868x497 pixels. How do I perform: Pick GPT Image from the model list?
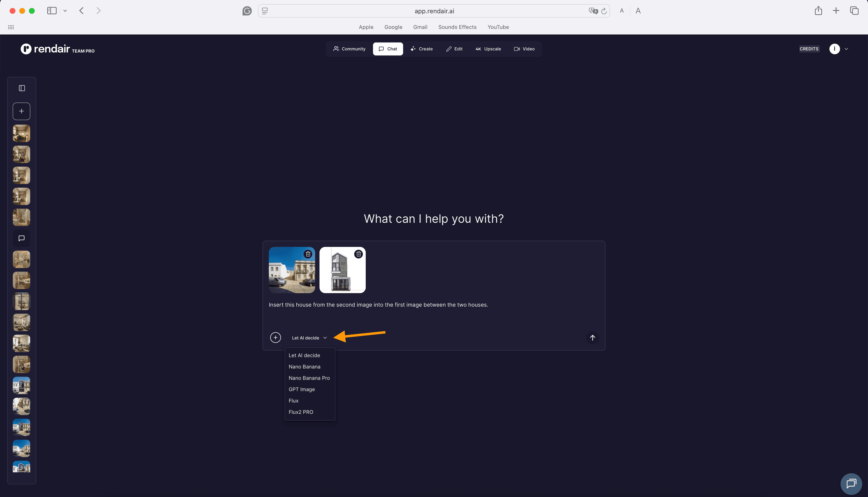coord(302,389)
